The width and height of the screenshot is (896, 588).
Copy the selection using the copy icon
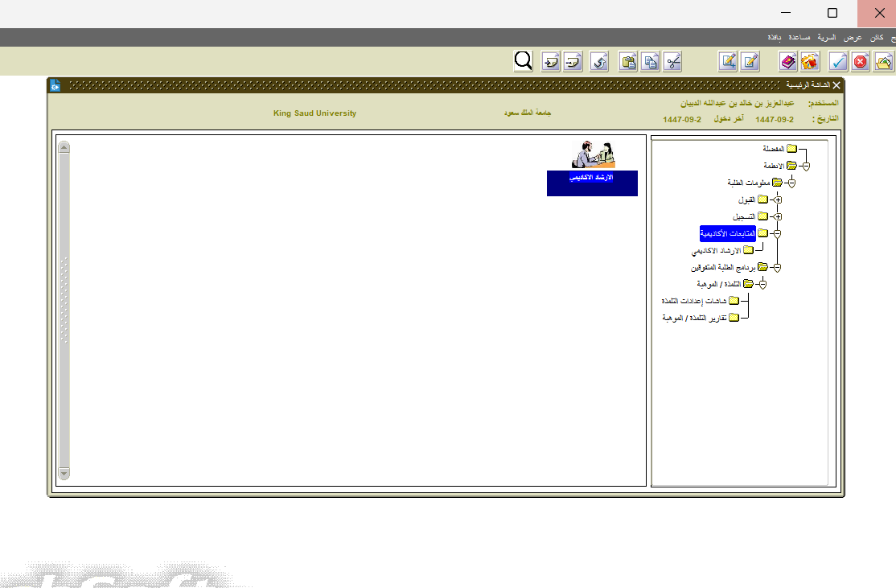(x=650, y=61)
